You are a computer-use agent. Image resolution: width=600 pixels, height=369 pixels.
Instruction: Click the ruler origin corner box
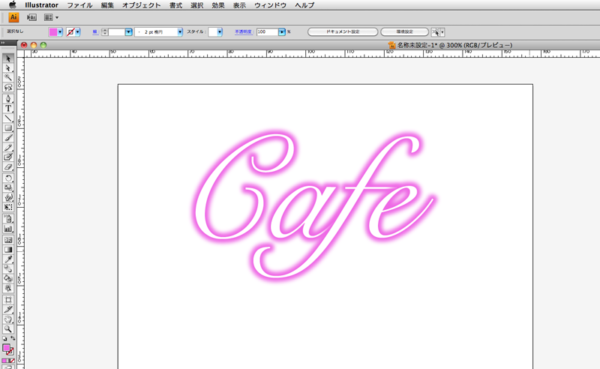point(21,54)
